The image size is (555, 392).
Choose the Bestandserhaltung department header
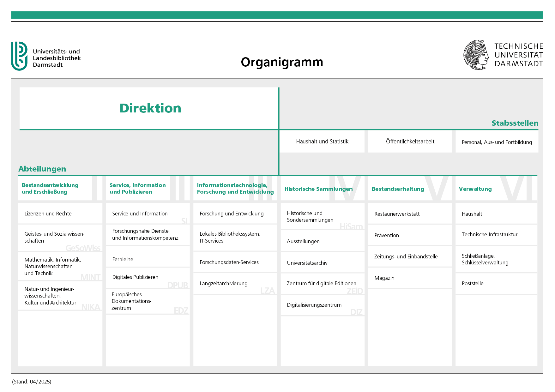pyautogui.click(x=398, y=189)
